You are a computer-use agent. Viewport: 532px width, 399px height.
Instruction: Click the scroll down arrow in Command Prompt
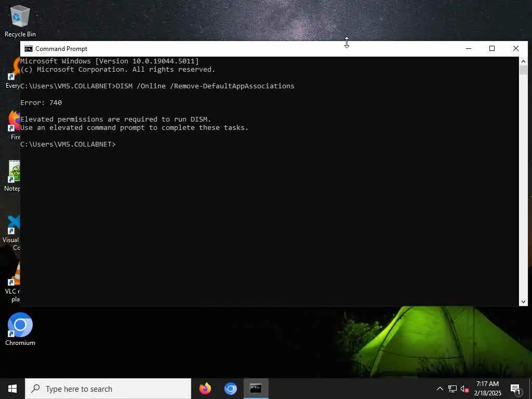coord(523,302)
